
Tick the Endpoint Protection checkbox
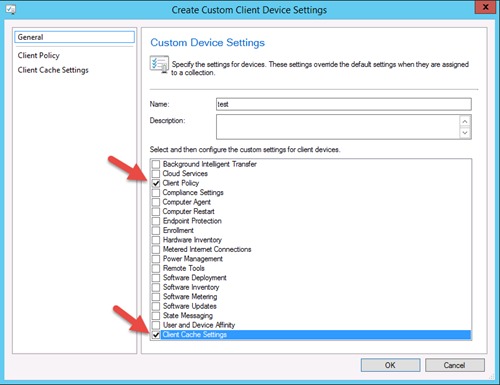156,221
